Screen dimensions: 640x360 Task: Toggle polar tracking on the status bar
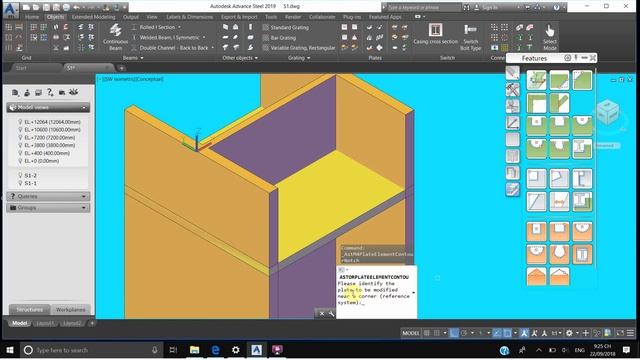point(464,333)
